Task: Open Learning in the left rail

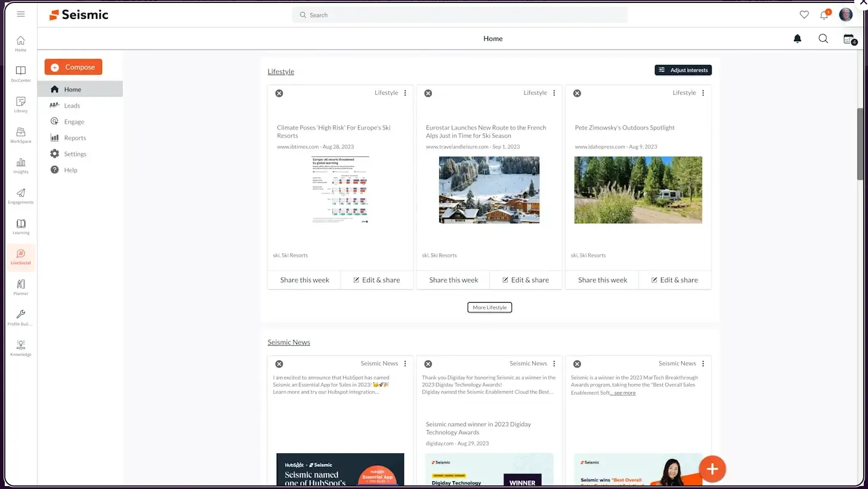Action: point(21,226)
